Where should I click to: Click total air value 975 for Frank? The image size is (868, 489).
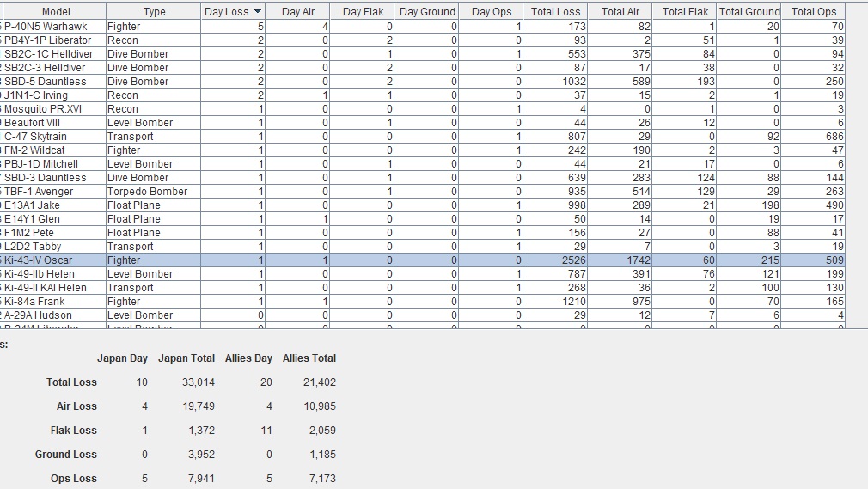pos(620,302)
